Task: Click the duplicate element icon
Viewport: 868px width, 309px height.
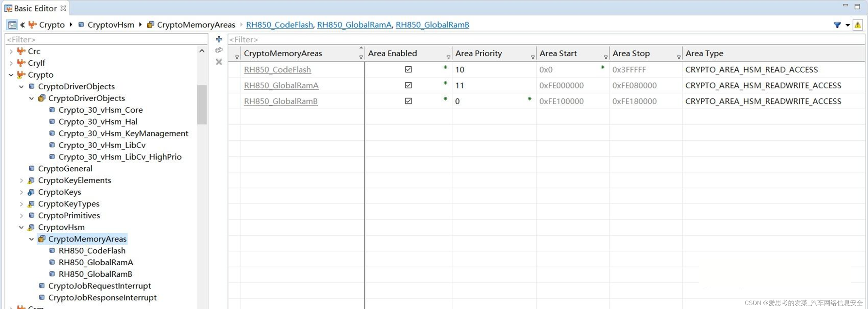Action: pos(219,50)
